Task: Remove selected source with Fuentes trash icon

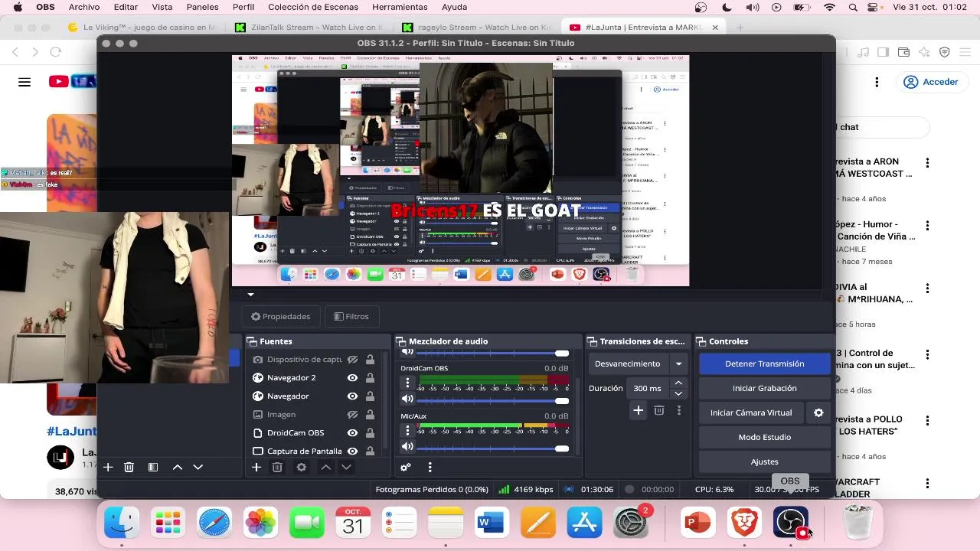Action: coord(277,467)
